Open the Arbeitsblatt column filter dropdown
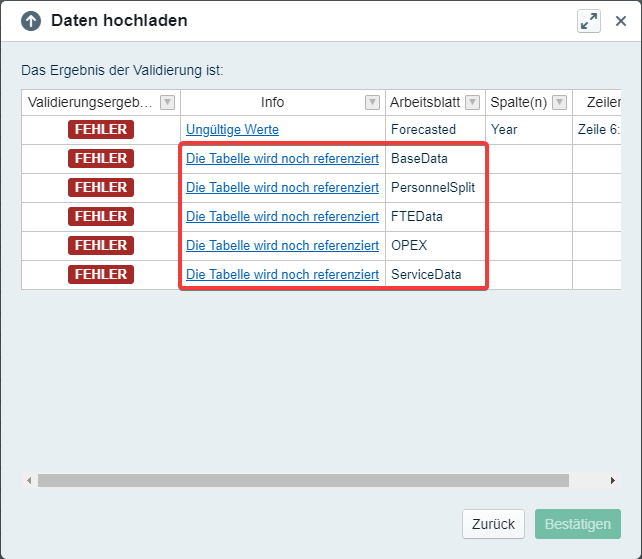This screenshot has height=559, width=642. 472,102
